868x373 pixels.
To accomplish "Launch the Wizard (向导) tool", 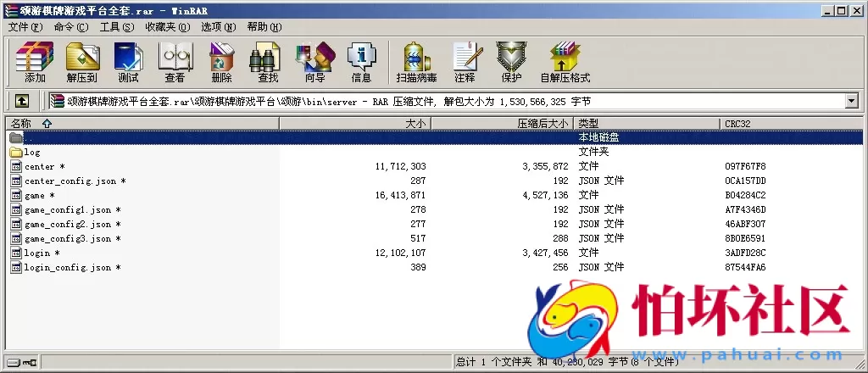I will [x=315, y=62].
